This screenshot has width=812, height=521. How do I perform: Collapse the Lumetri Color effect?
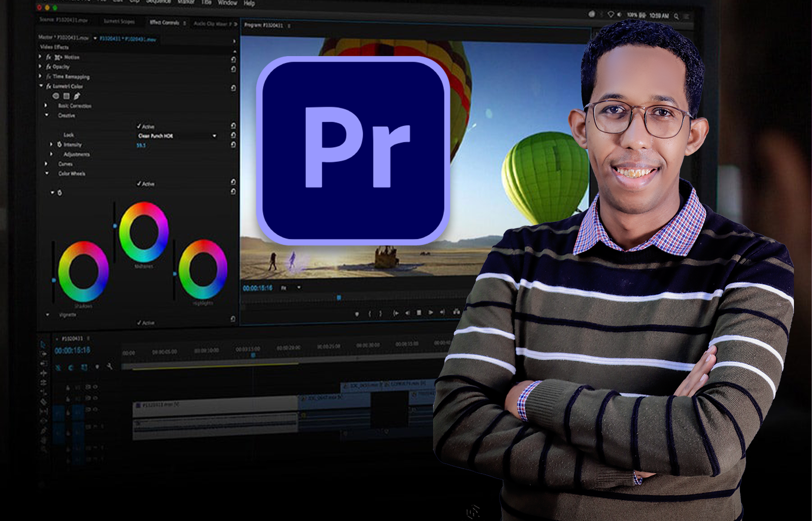click(41, 86)
